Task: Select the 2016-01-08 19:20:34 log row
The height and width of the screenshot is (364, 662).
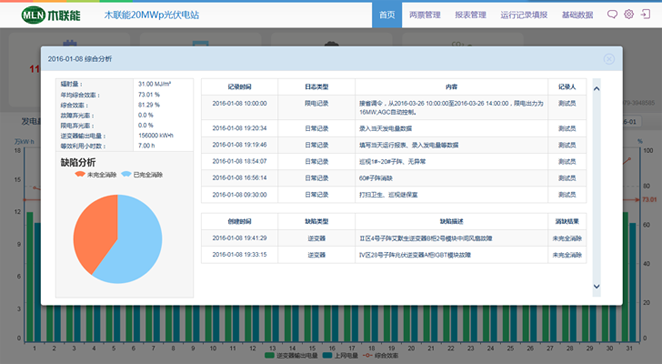Action: [x=394, y=128]
